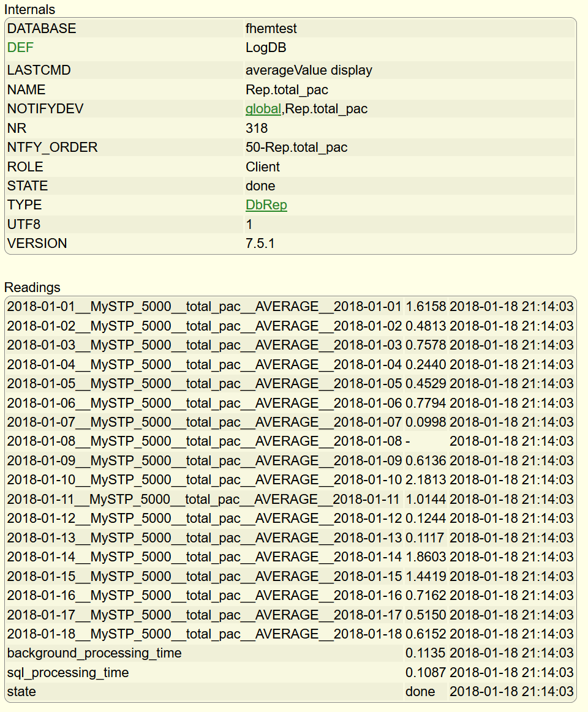Click the 2018-01-08 reading with dash value
The width and height of the screenshot is (588, 712).
click(x=204, y=441)
